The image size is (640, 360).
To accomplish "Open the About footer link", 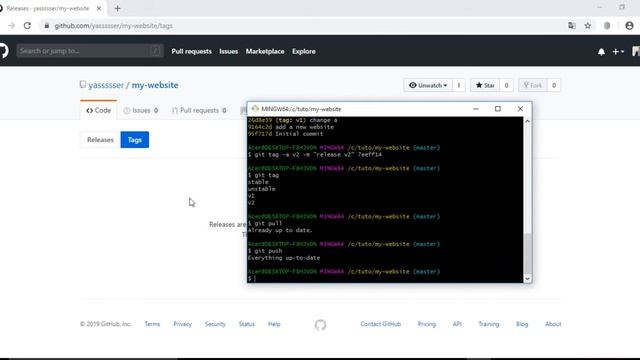I will tap(553, 324).
